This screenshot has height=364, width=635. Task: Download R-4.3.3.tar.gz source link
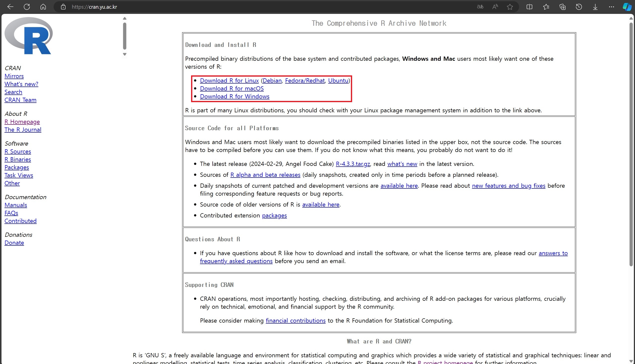tap(353, 164)
